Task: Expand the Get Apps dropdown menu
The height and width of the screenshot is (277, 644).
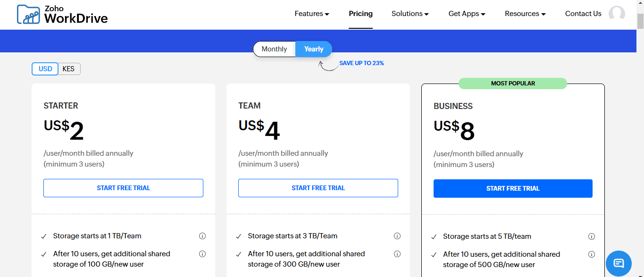Action: pyautogui.click(x=467, y=14)
